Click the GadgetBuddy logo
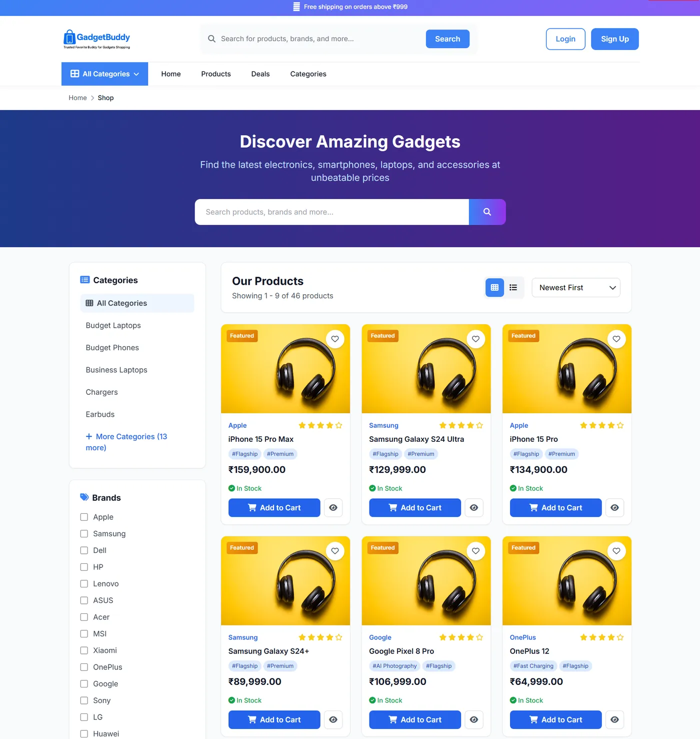Viewport: 700px width, 739px height. [97, 39]
